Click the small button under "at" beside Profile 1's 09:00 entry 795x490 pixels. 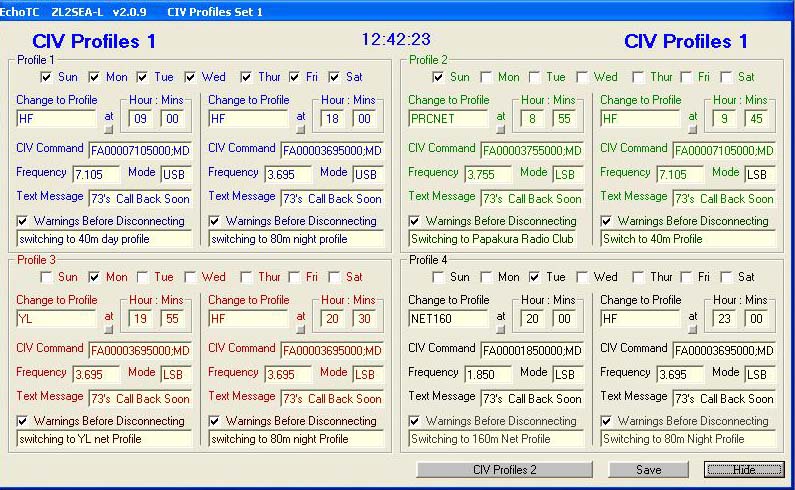(x=108, y=128)
